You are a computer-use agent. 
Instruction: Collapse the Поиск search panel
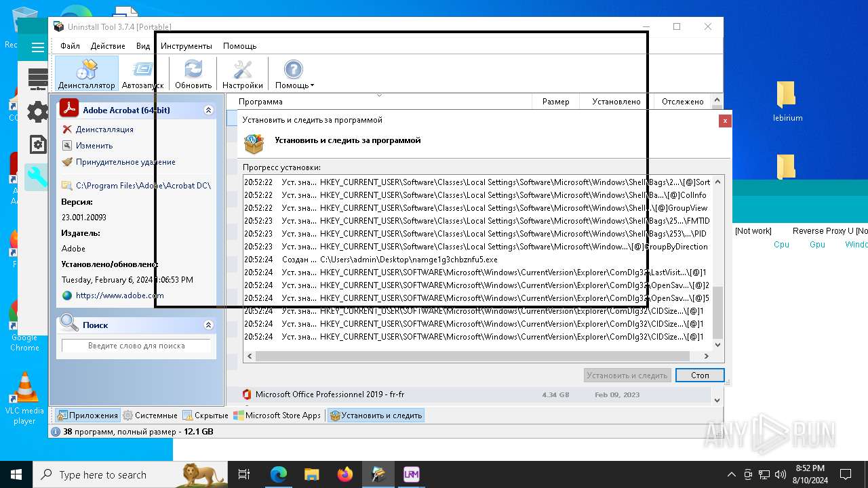point(208,325)
